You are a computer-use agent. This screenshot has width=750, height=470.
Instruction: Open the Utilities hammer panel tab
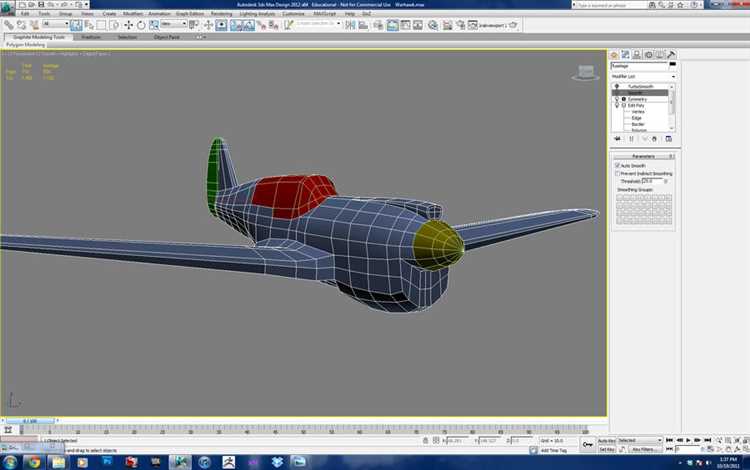point(671,55)
